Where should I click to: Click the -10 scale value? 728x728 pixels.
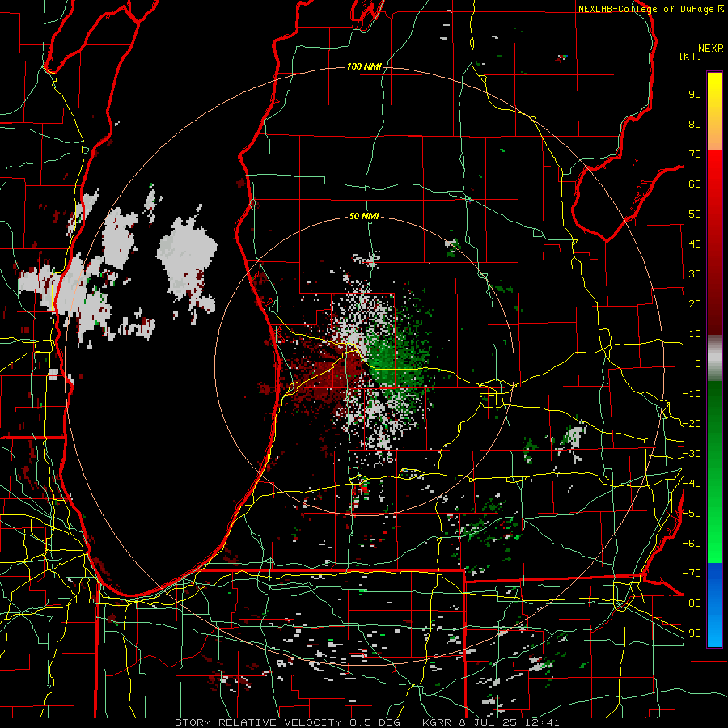692,394
